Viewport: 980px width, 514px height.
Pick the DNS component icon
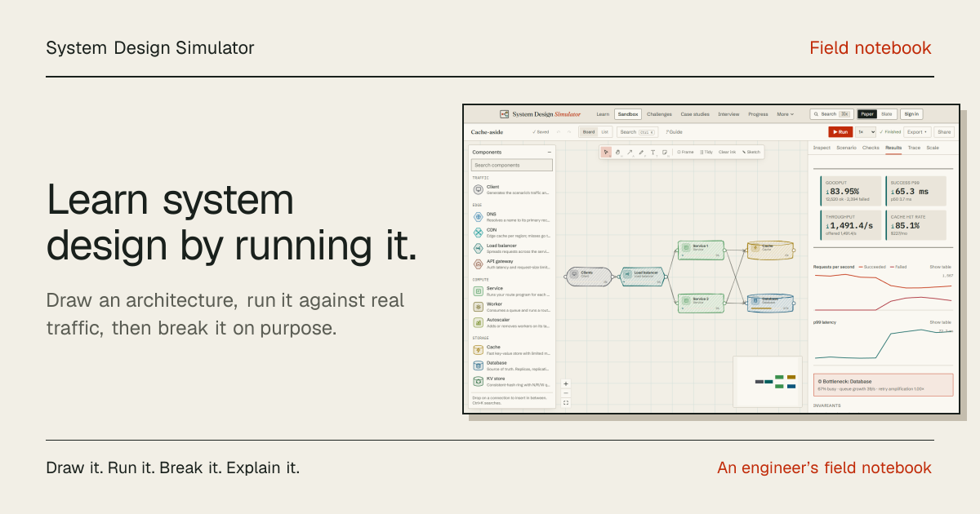tap(478, 216)
